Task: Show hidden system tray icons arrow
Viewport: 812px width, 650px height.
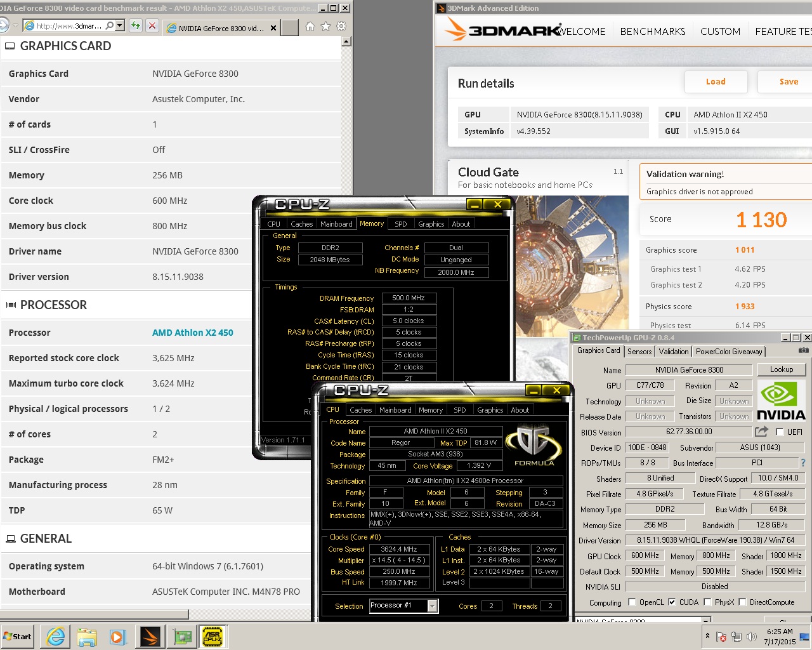Action: [x=707, y=636]
